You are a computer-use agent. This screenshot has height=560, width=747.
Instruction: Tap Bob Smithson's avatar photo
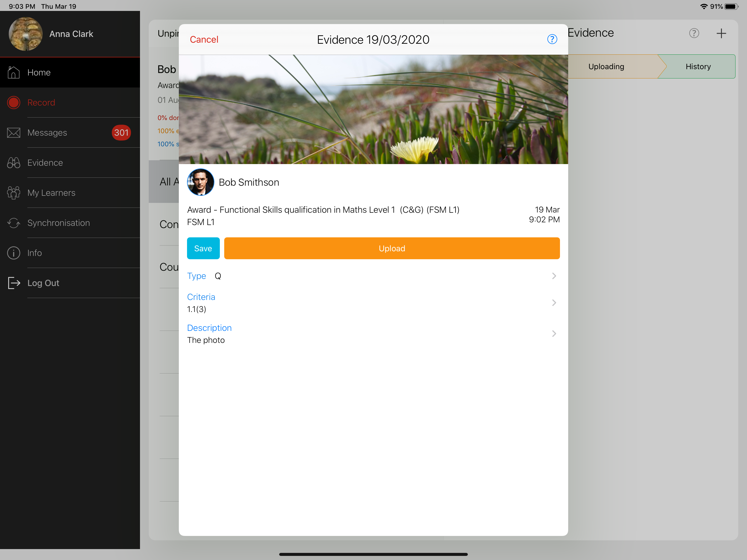click(200, 182)
